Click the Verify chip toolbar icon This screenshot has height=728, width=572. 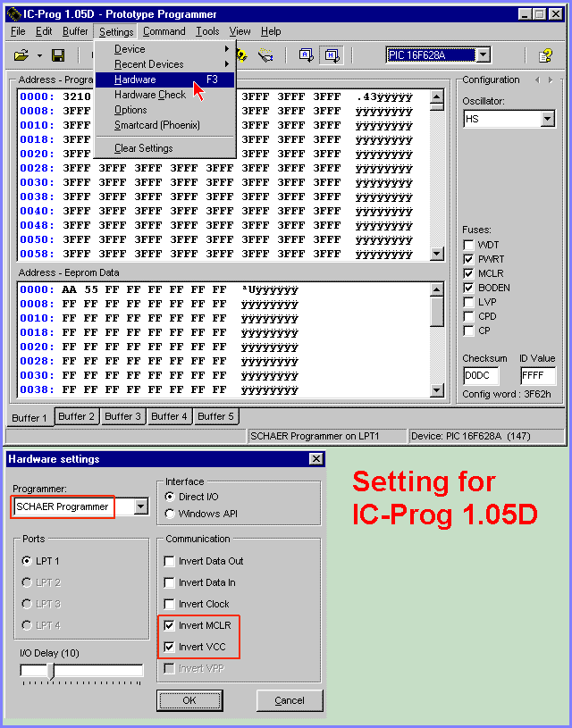[x=265, y=55]
